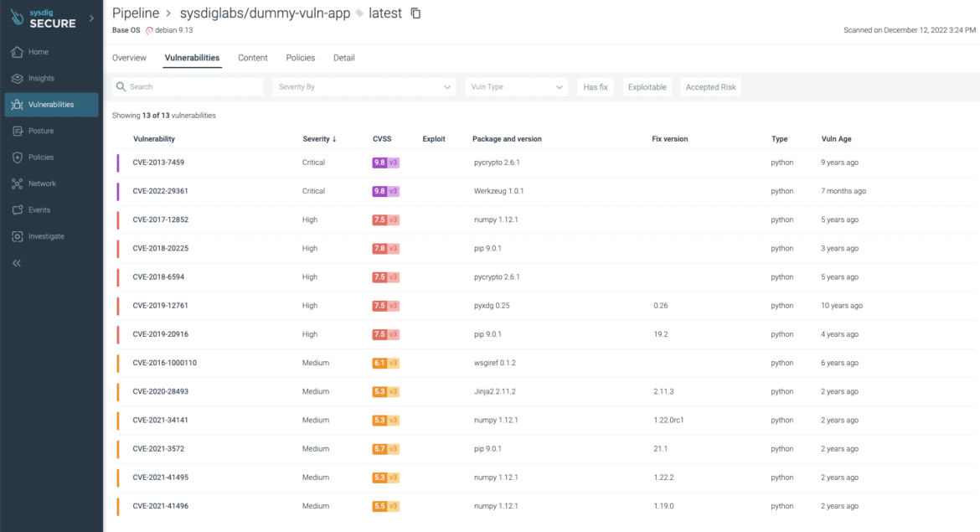The width and height of the screenshot is (980, 532).
Task: Open Insights from the sidebar icon
Action: (18, 78)
